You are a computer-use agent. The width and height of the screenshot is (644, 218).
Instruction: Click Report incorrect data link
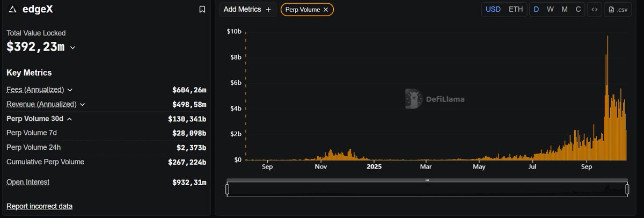coord(39,206)
